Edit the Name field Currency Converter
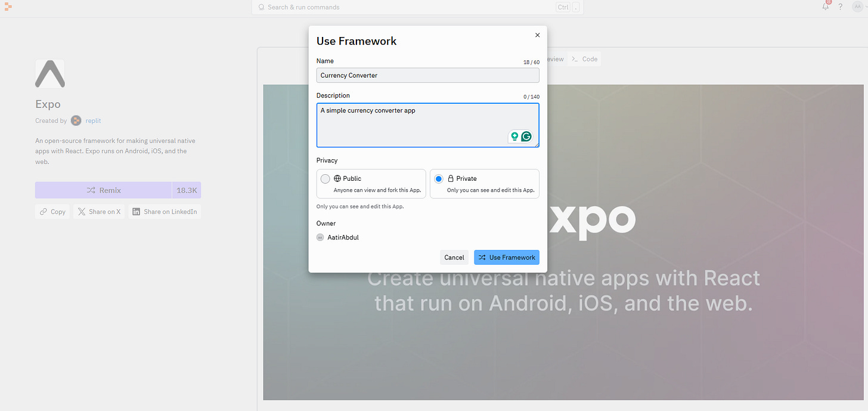Image resolution: width=868 pixels, height=411 pixels. [x=427, y=75]
